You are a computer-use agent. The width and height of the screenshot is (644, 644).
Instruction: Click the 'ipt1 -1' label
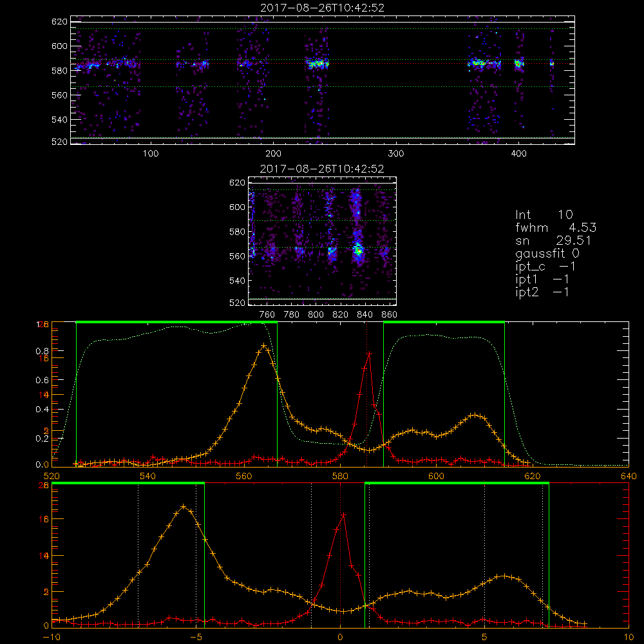click(542, 279)
